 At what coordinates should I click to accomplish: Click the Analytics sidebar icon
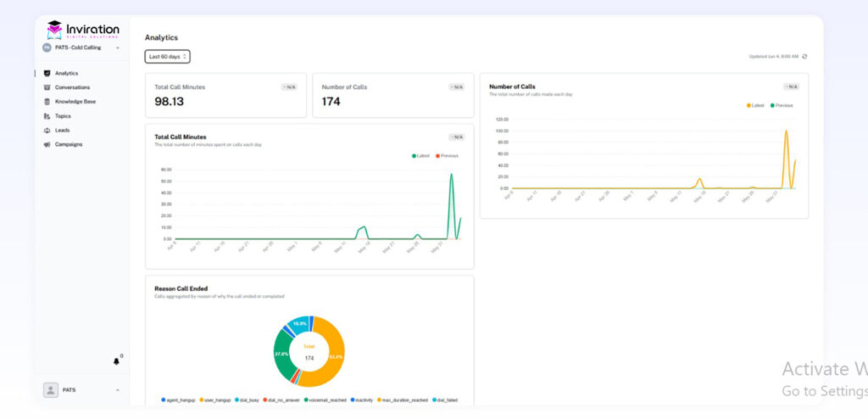[x=47, y=73]
